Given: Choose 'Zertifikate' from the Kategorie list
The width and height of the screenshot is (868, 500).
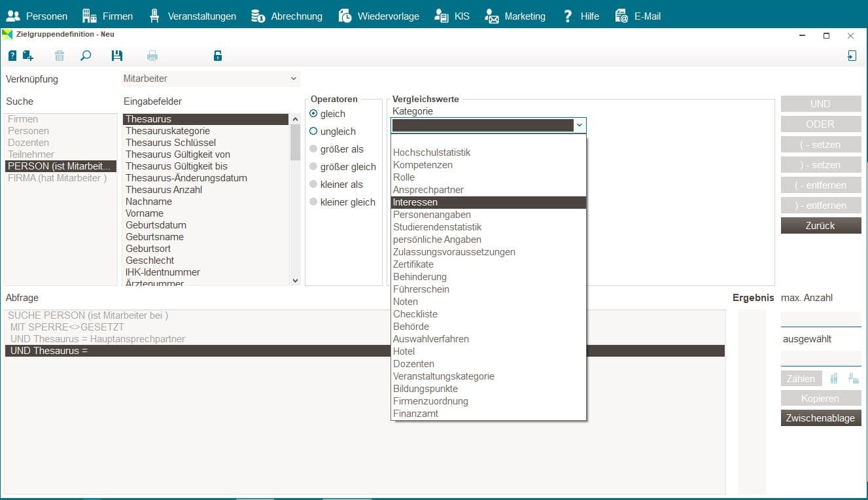Looking at the screenshot, I should pos(489,264).
